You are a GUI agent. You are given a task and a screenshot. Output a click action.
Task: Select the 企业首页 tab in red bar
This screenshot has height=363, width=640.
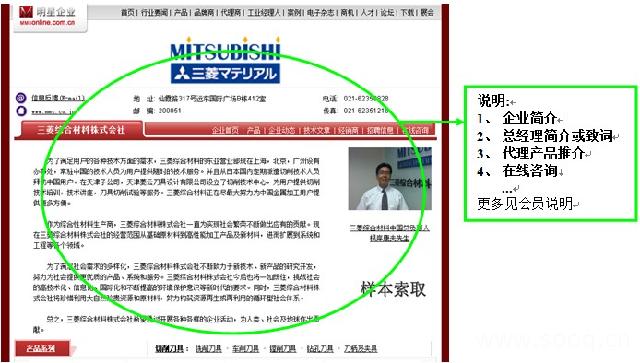pos(225,130)
